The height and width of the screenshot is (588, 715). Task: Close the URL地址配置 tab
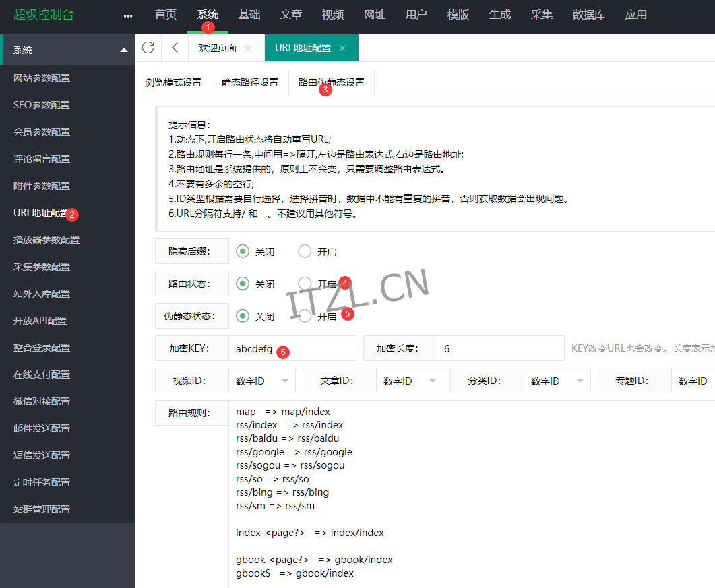tap(342, 48)
